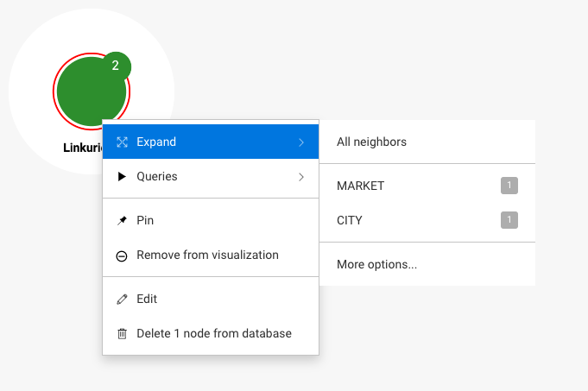Open submenu with the Expand chevron arrow
Viewport: 588px width, 391px height.
click(x=301, y=142)
